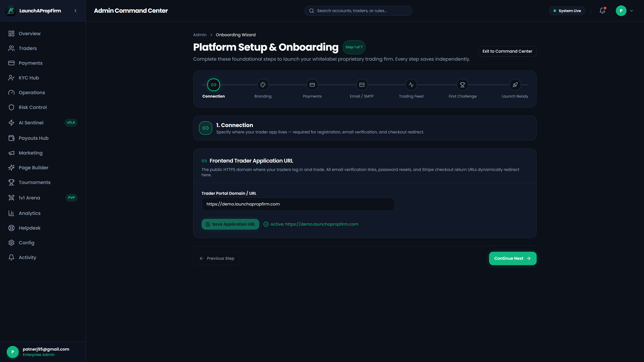The height and width of the screenshot is (362, 644).
Task: Select the Connection step link icon
Action: pos(213,85)
